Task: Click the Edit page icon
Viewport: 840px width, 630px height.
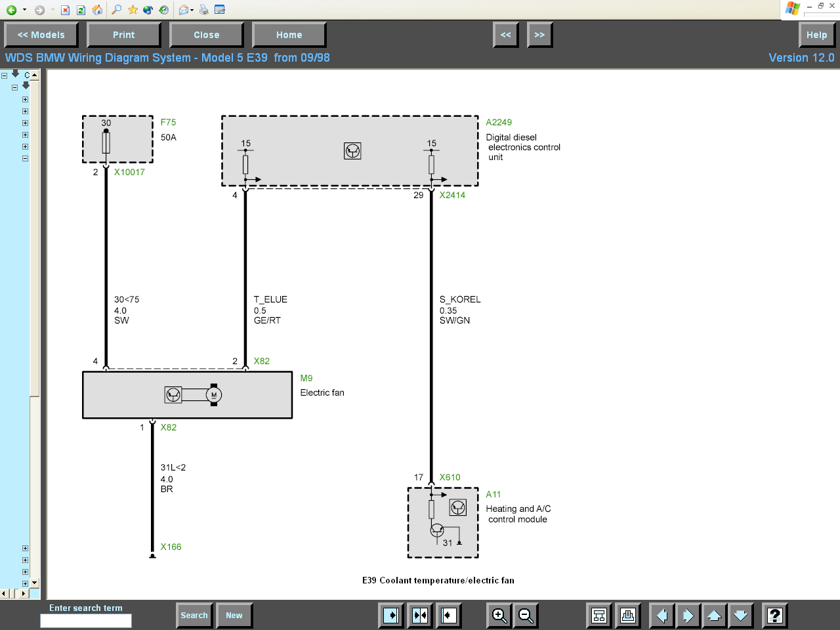Action: [220, 10]
